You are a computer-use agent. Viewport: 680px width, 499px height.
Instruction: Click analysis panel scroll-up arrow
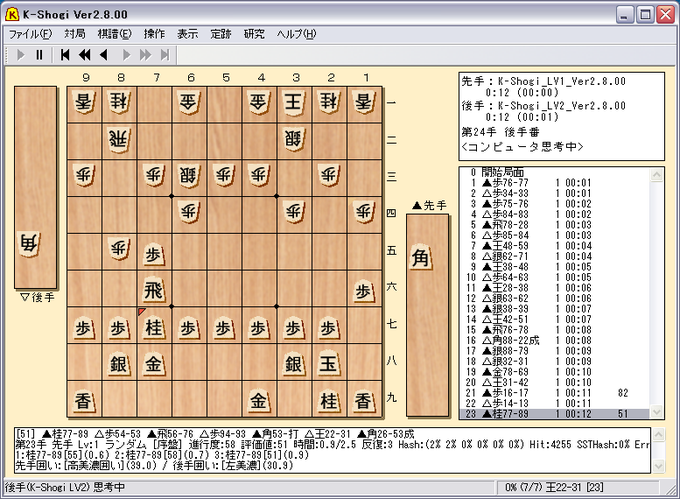click(x=658, y=434)
